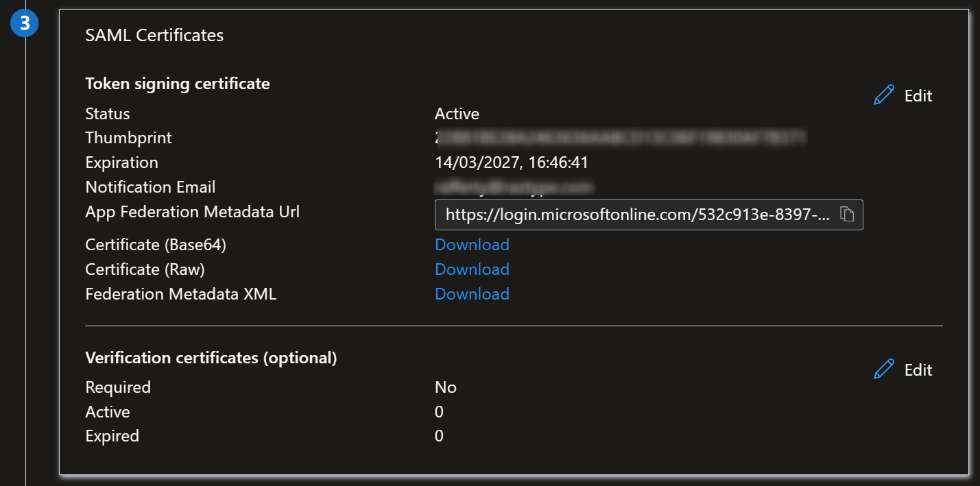Click the Edit label beside Verification certificates
The image size is (980, 486).
918,370
